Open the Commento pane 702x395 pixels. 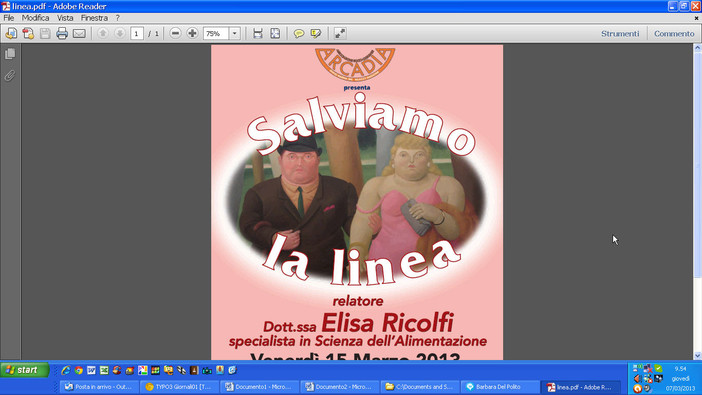pyautogui.click(x=674, y=34)
